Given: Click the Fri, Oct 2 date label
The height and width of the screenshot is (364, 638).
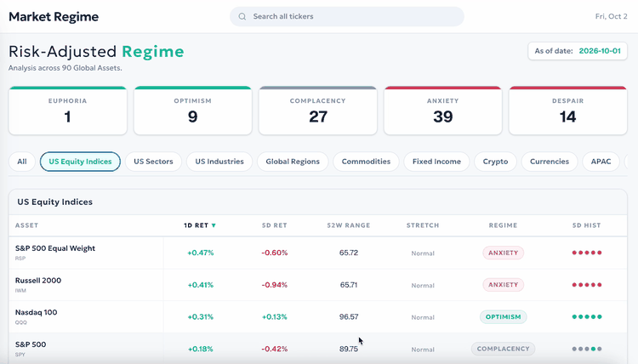Looking at the screenshot, I should click(611, 17).
